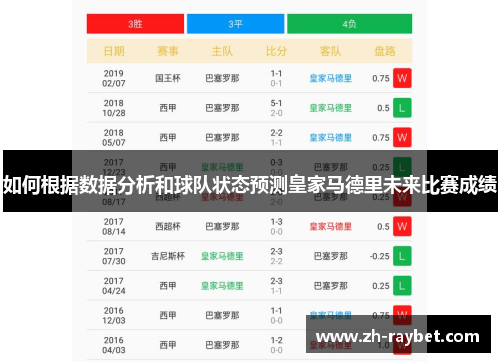Click the red W badge in 2018 05/07 row
This screenshot has width=500, height=362.
pyautogui.click(x=402, y=138)
